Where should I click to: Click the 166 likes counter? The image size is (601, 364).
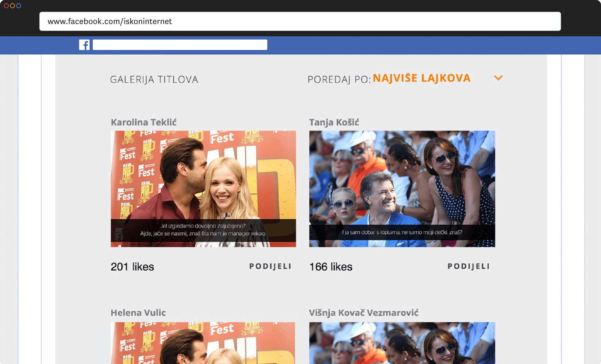coord(331,267)
